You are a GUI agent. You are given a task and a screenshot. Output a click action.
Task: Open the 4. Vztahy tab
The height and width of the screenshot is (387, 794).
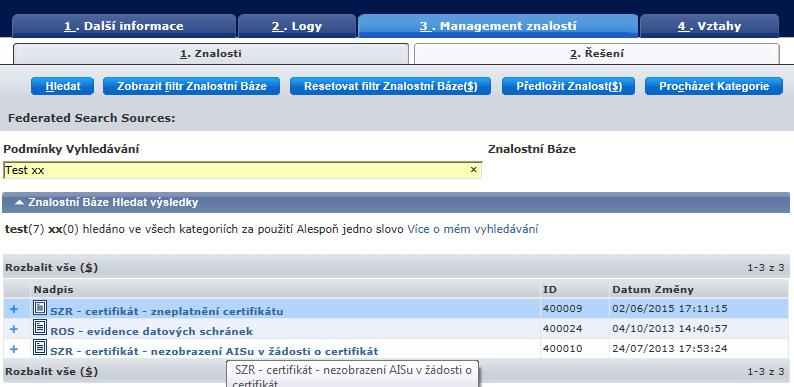[709, 26]
